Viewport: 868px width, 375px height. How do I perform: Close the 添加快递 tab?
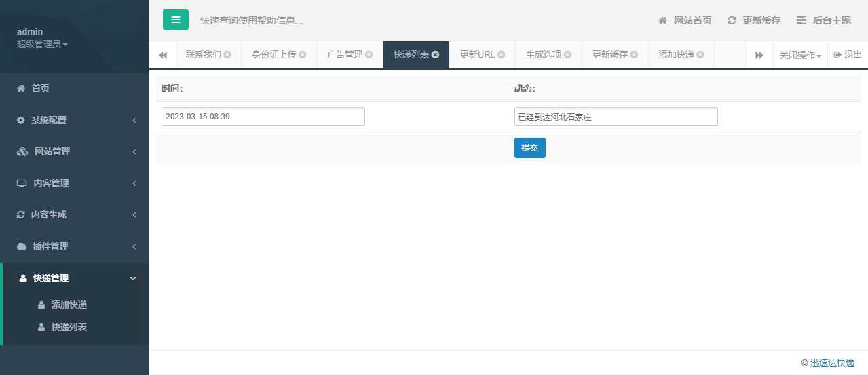(700, 54)
